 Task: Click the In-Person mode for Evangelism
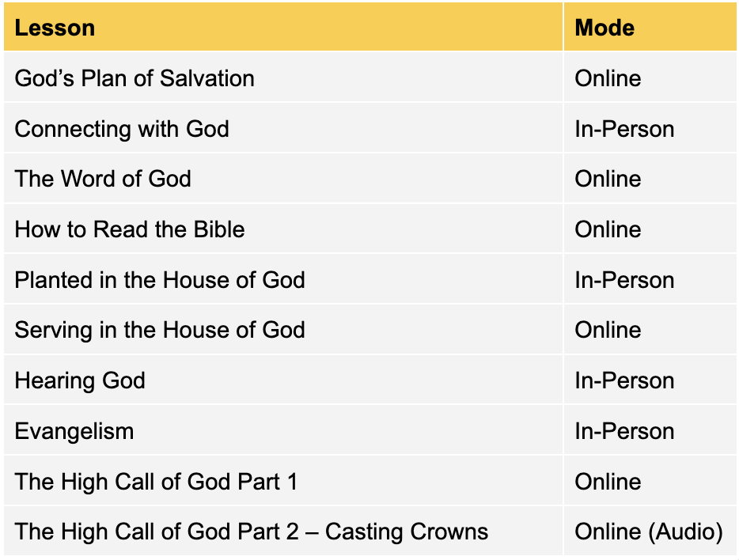pyautogui.click(x=624, y=431)
